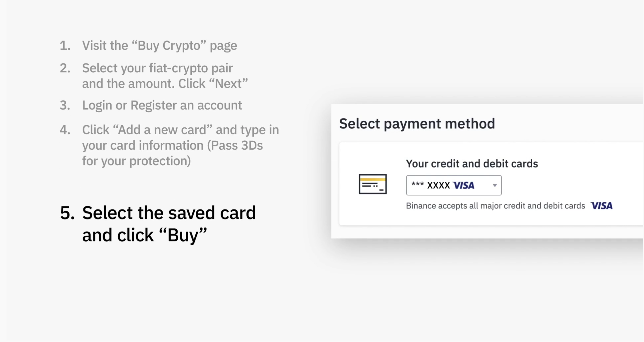This screenshot has height=342, width=644.
Task: Select the *** XXXX saved card field
Action: [454, 185]
